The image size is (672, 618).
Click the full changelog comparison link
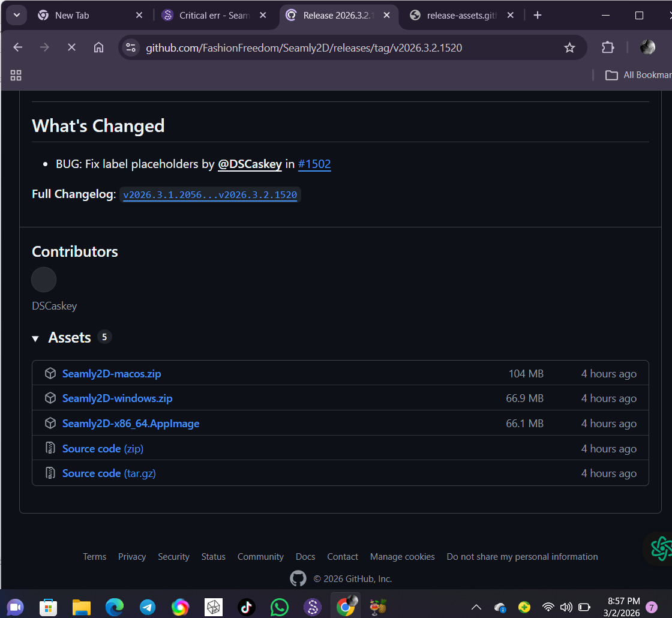(x=210, y=195)
